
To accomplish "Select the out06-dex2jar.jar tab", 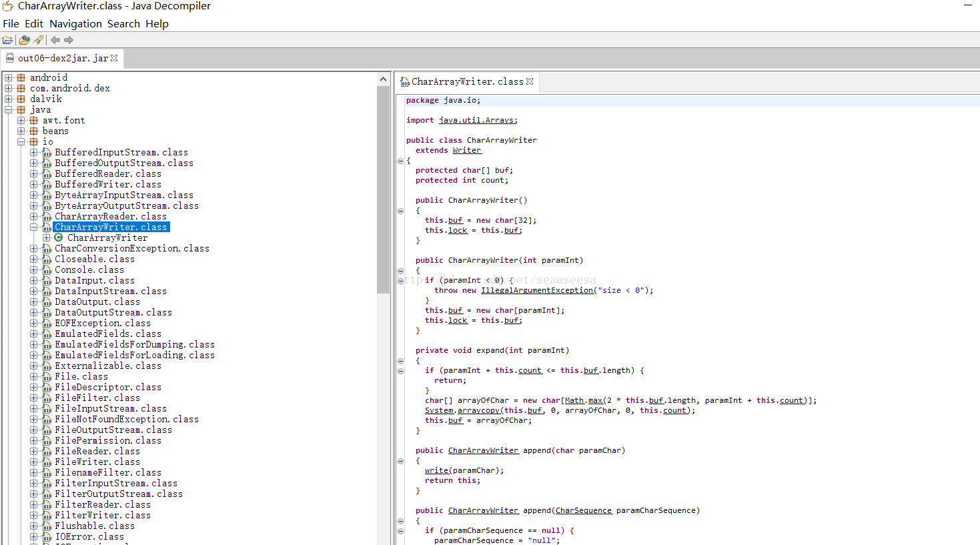I will pos(62,58).
